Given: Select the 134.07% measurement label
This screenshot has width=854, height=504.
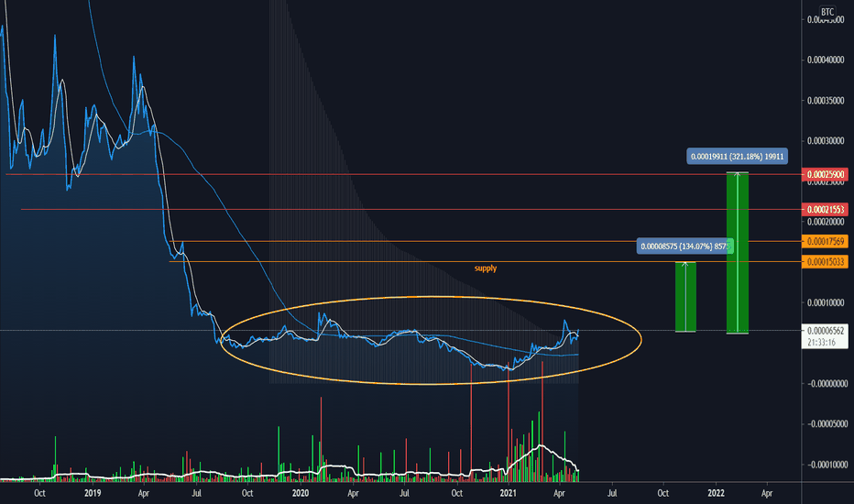Looking at the screenshot, I should pyautogui.click(x=685, y=247).
